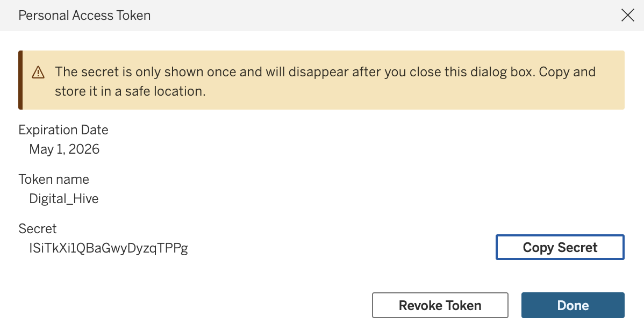Click the Token name label
This screenshot has height=331, width=644.
coord(54,179)
